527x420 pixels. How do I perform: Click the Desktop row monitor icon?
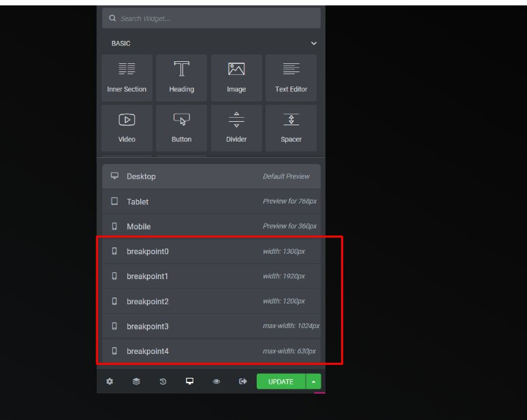(114, 176)
